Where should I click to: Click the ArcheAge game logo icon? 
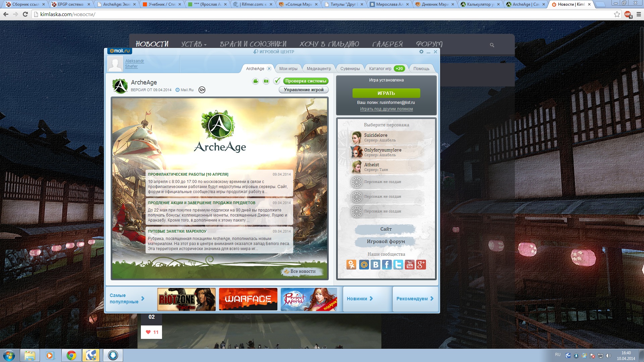[x=120, y=86]
